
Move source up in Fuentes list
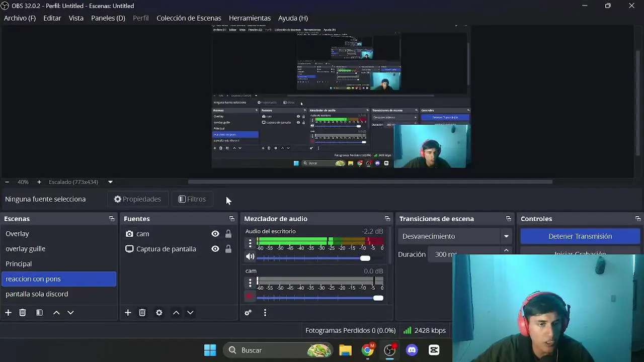[176, 313]
